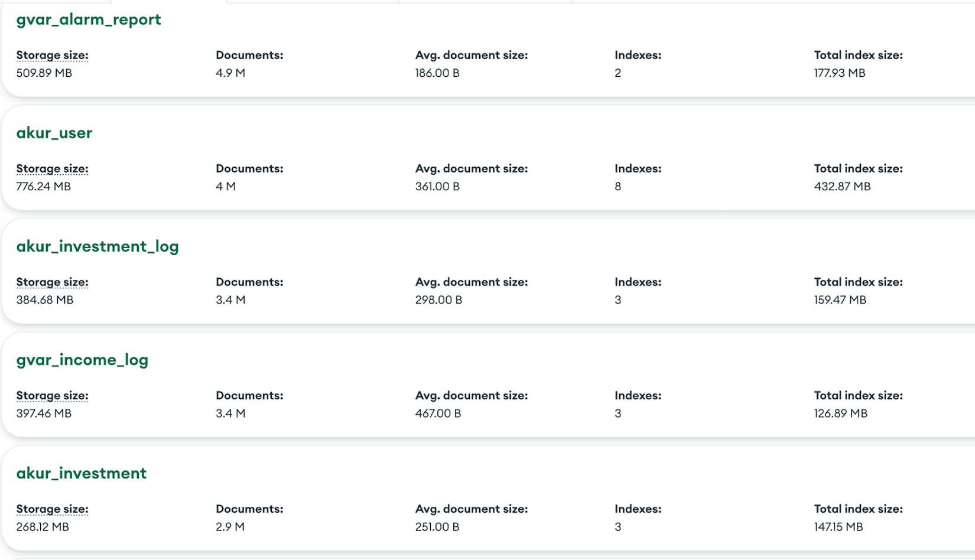The height and width of the screenshot is (560, 975).
Task: Select the 509.89 MB storage value
Action: click(44, 73)
